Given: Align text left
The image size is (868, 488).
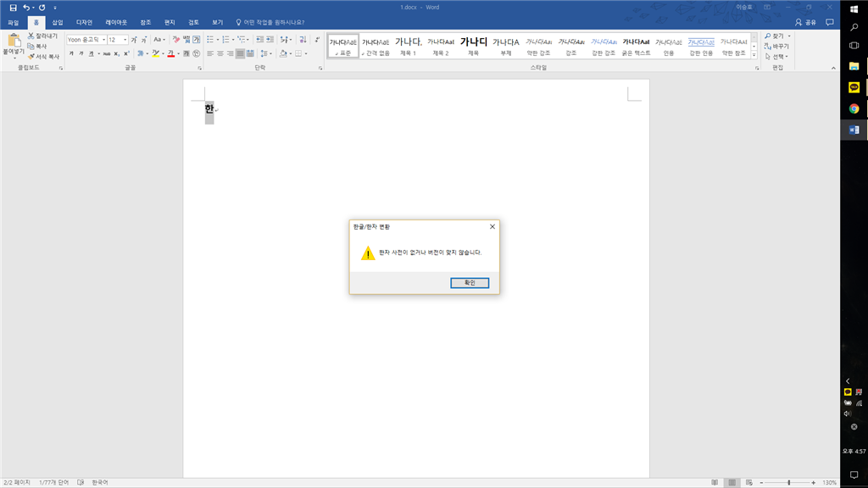Looking at the screenshot, I should [210, 53].
